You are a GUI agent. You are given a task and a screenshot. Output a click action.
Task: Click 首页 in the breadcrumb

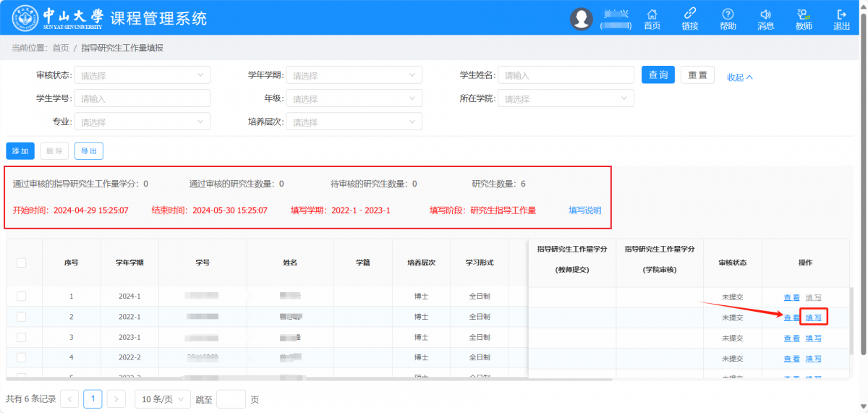click(61, 48)
